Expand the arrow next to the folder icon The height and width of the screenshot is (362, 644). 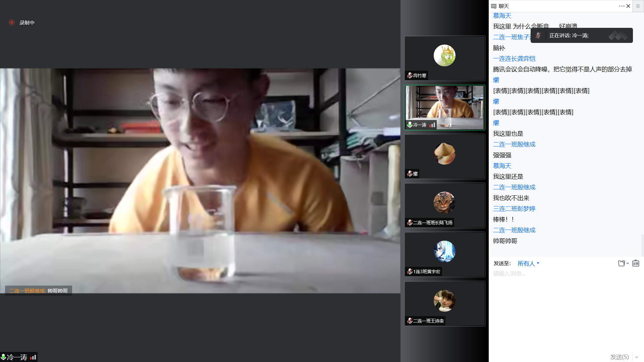click(x=628, y=263)
